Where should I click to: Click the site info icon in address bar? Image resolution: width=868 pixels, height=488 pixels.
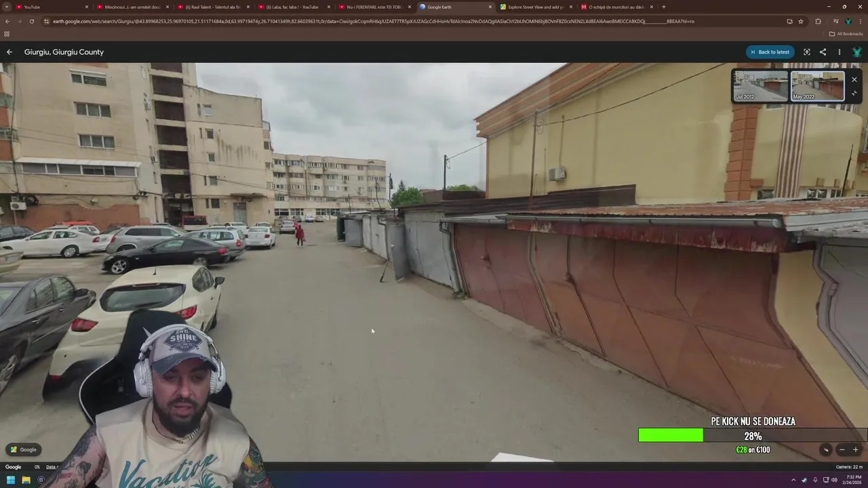click(x=46, y=21)
